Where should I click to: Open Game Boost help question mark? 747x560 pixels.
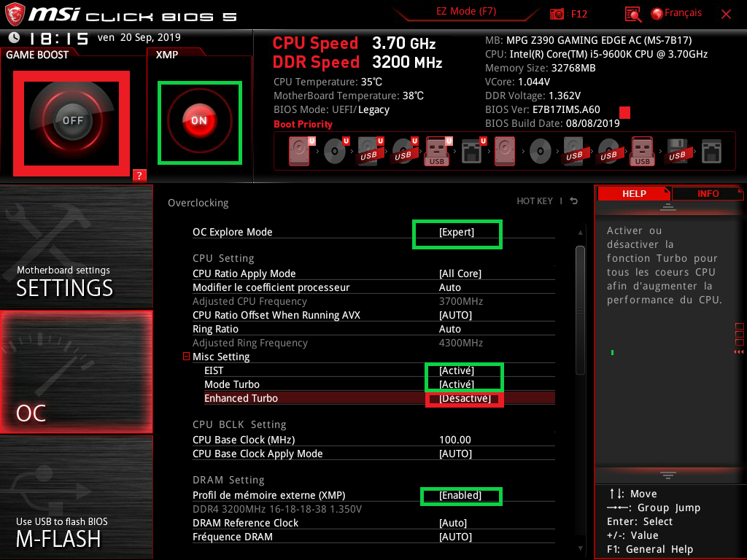click(x=139, y=175)
